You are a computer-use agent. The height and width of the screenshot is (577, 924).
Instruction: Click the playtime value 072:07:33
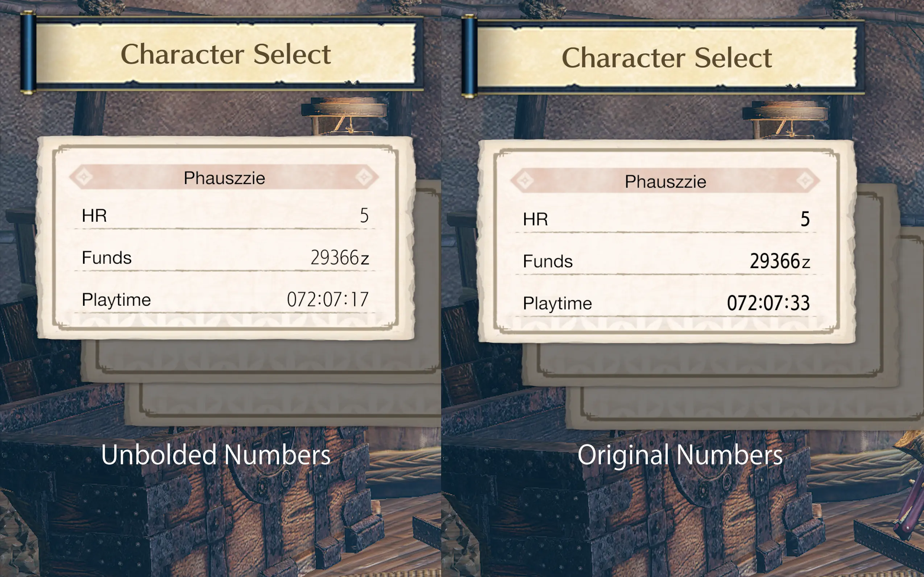[x=768, y=303]
